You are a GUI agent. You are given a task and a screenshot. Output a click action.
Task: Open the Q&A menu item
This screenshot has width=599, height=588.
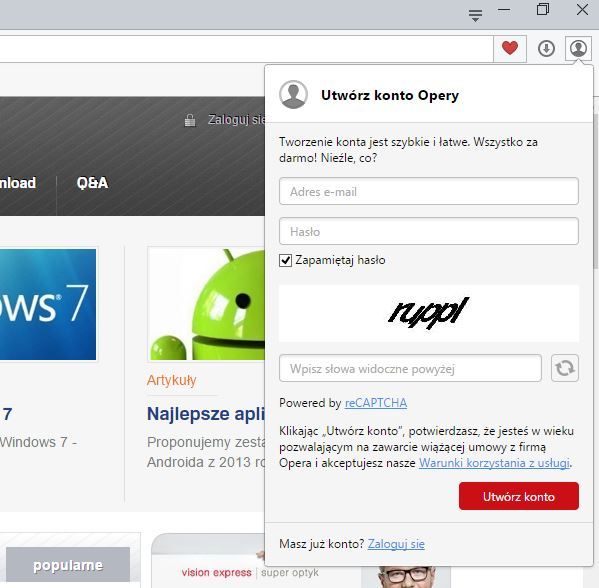click(92, 183)
